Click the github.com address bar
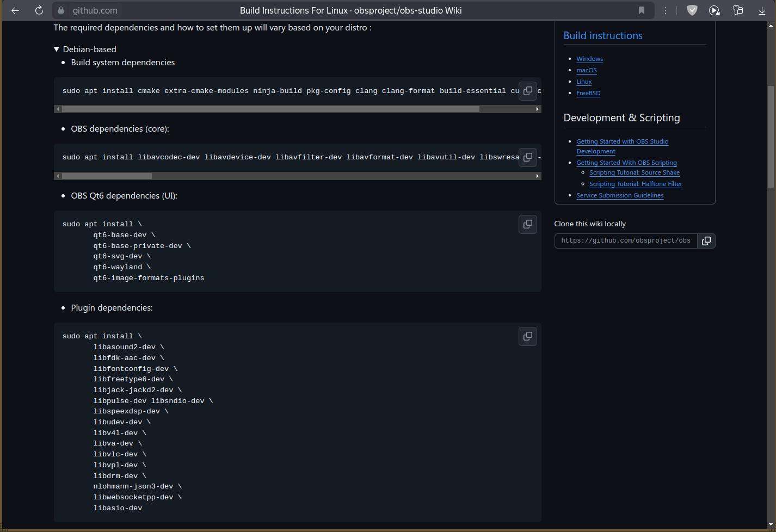 coord(354,10)
